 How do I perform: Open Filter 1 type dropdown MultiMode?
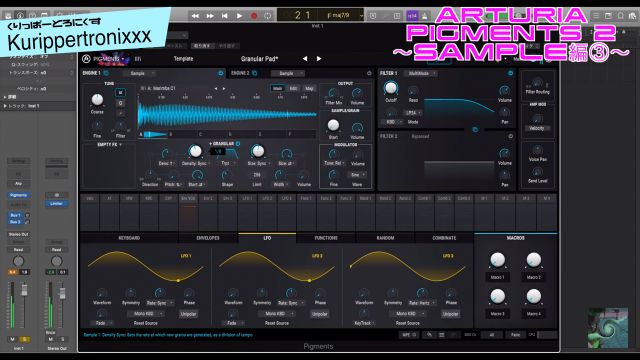(422, 73)
